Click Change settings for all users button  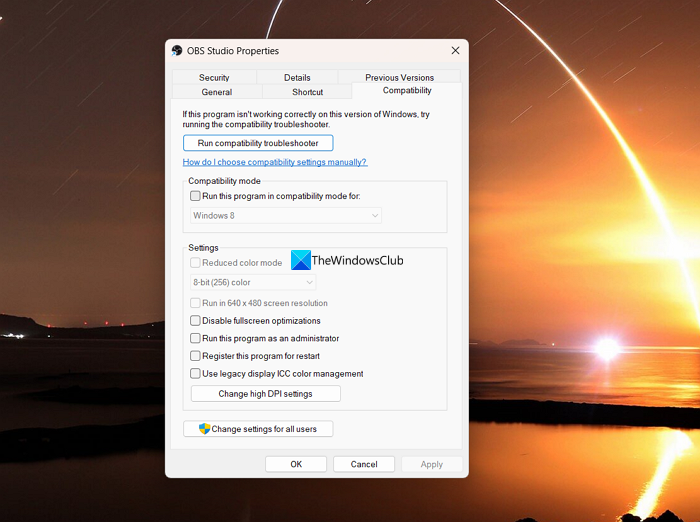point(258,429)
